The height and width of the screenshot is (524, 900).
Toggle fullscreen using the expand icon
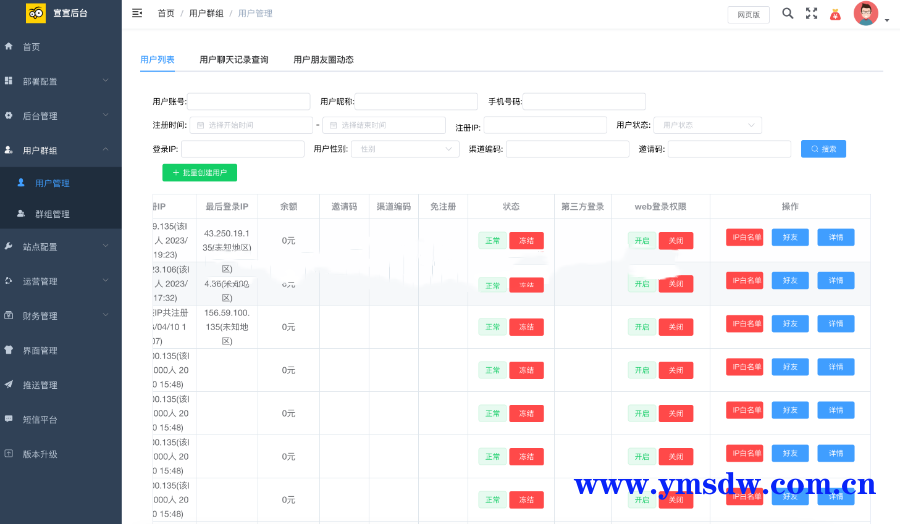pyautogui.click(x=811, y=14)
